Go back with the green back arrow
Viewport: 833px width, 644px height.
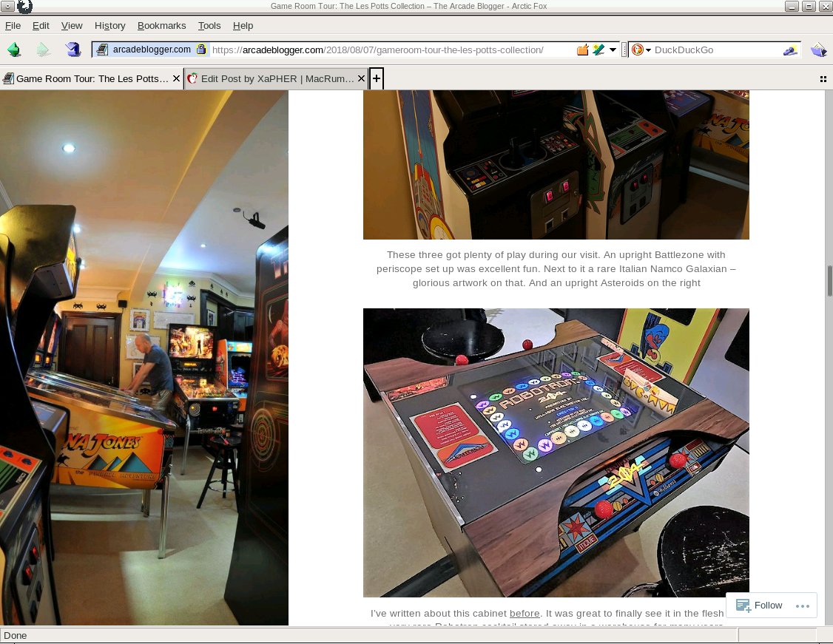pos(14,50)
